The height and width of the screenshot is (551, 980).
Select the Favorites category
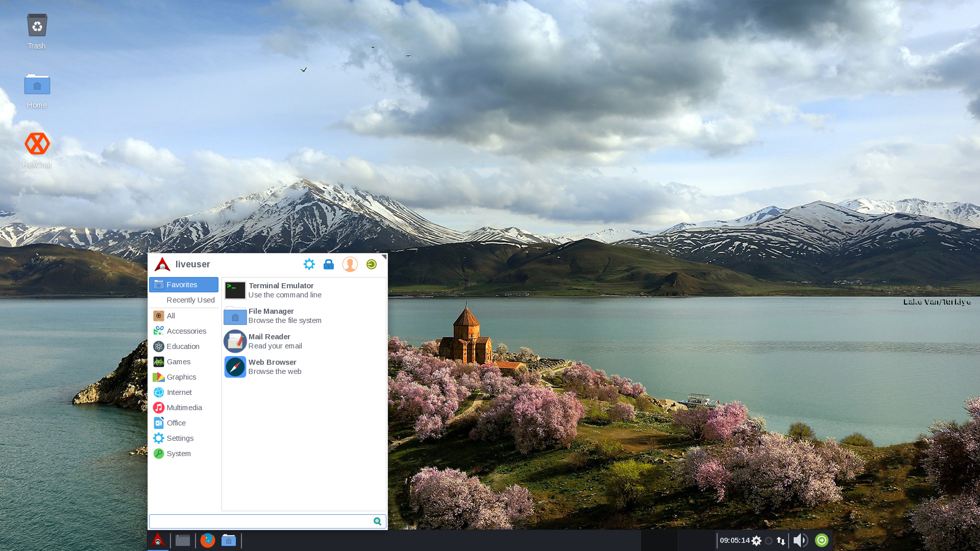(x=184, y=285)
